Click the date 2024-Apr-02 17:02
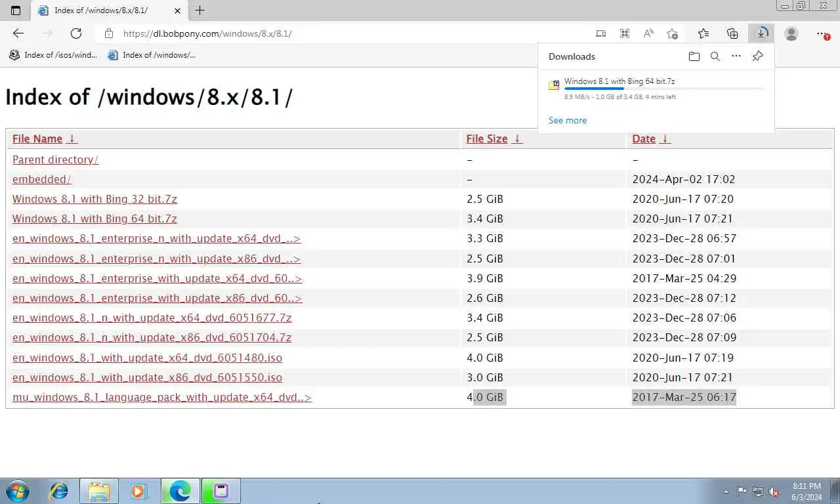Screen dimensions: 840x504 683,179
